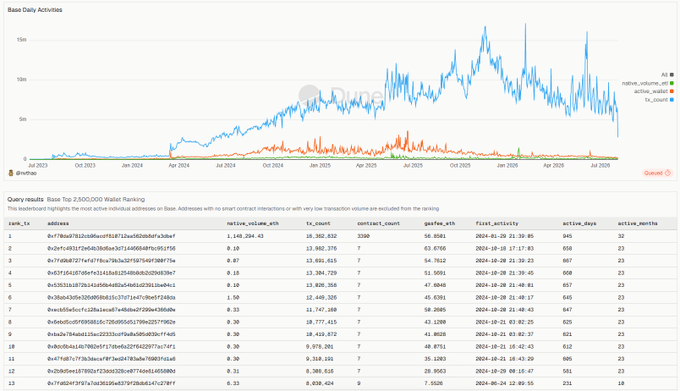Viewport: 680px width, 391px height.
Task: Click rank number 10 in rank_tx column
Action: tap(11, 346)
